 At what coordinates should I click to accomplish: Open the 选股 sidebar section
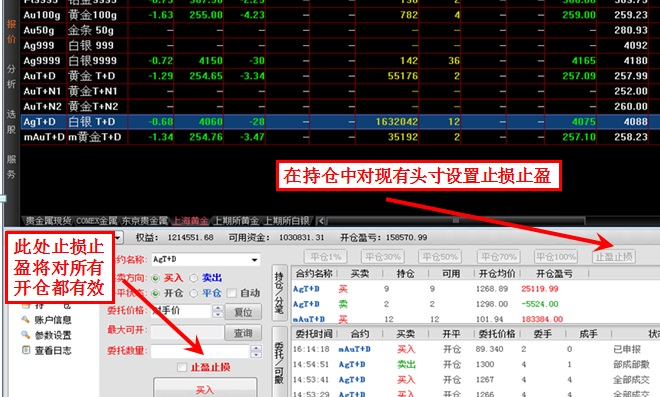(x=11, y=122)
